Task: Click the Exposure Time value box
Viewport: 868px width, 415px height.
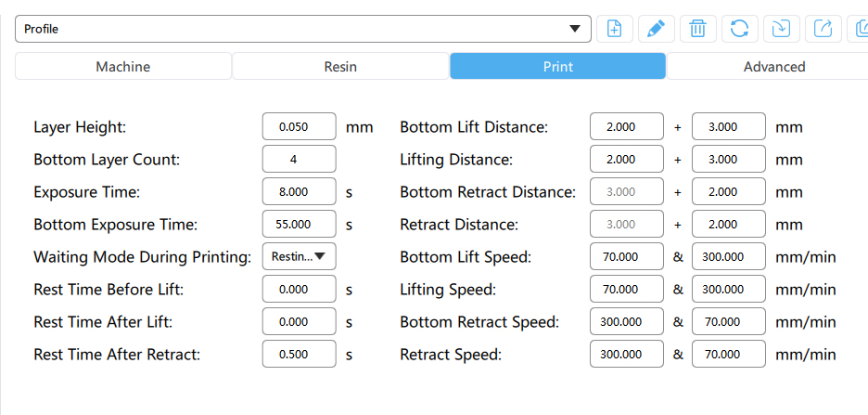Action: click(299, 192)
